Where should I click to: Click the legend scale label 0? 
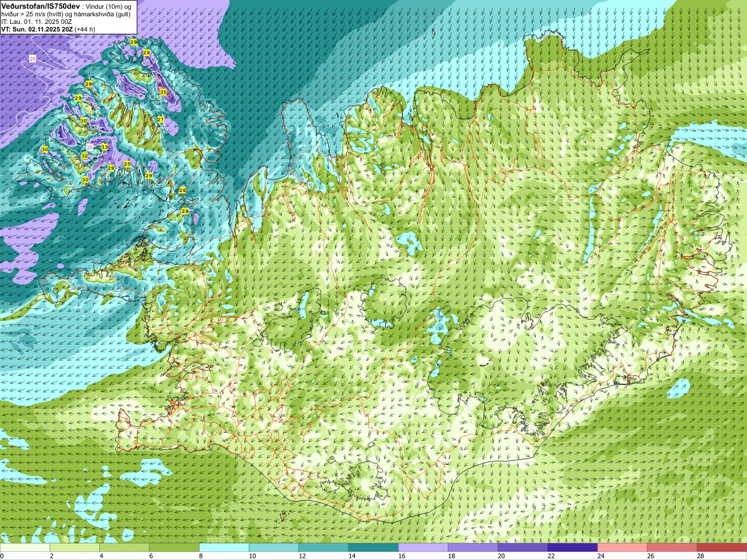click(2, 556)
